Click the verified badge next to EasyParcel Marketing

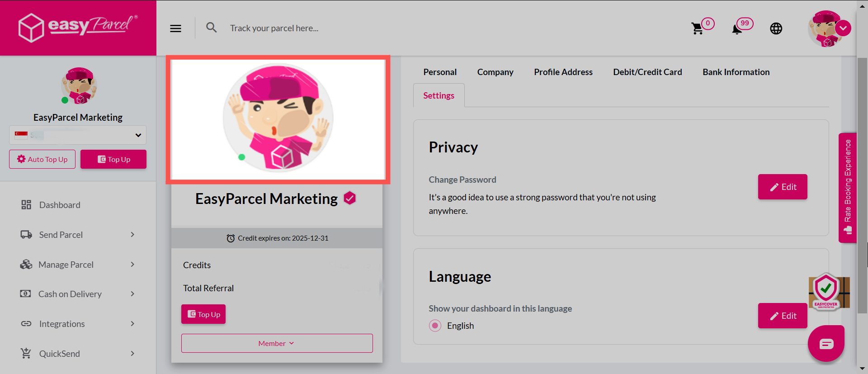click(x=350, y=198)
